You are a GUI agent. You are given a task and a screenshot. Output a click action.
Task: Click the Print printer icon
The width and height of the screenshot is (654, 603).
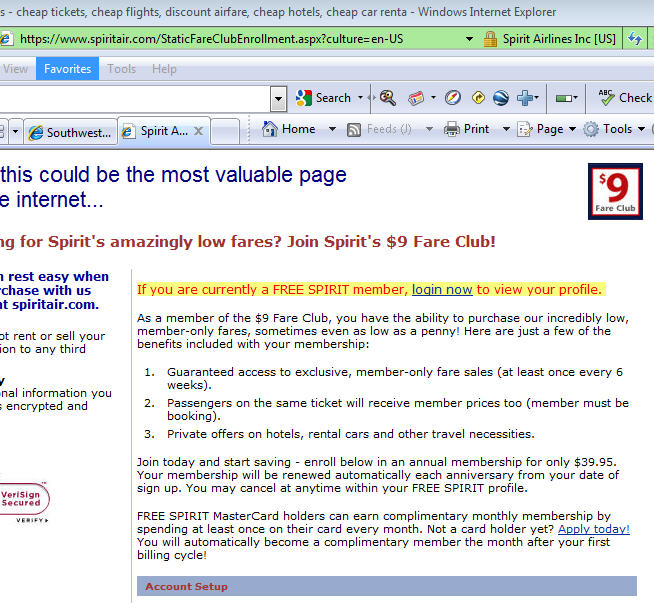[451, 129]
